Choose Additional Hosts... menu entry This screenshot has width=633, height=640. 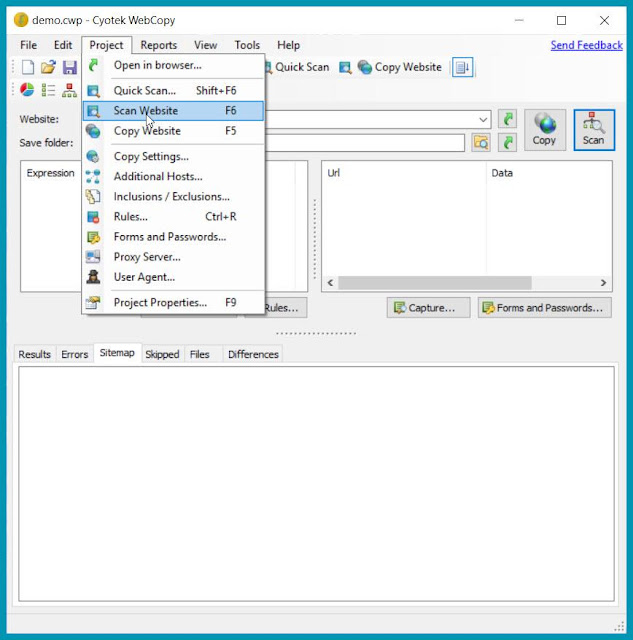(x=173, y=176)
